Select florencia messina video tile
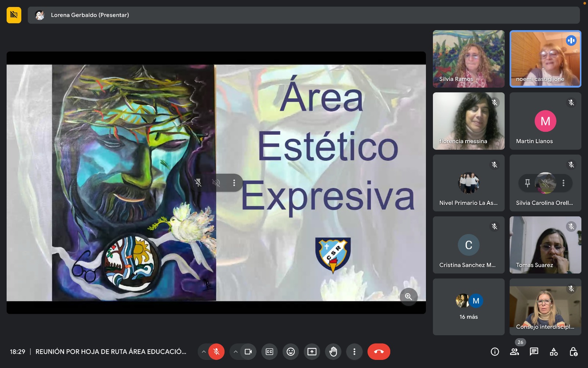The width and height of the screenshot is (588, 368). pyautogui.click(x=469, y=121)
